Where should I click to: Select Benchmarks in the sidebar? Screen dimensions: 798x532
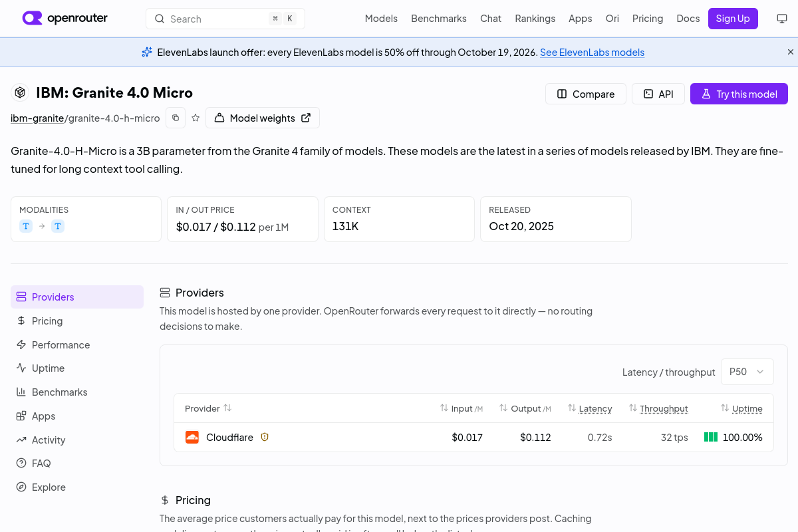click(x=77, y=392)
